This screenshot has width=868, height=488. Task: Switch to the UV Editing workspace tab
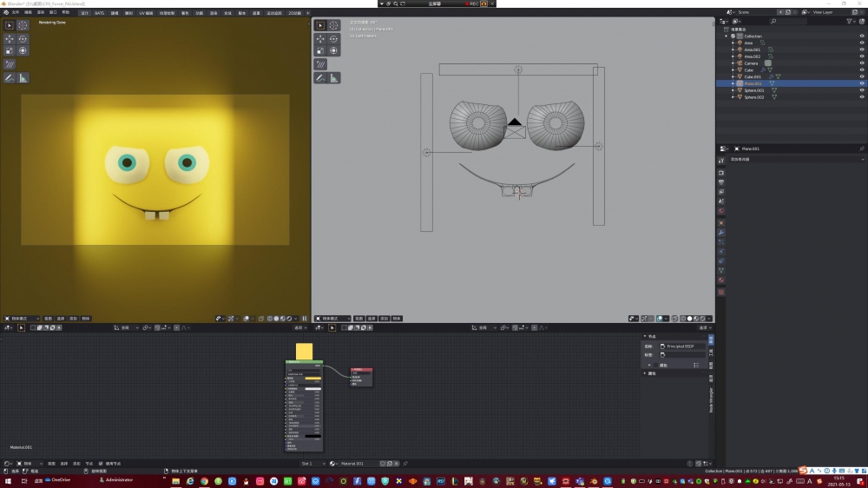pyautogui.click(x=146, y=13)
